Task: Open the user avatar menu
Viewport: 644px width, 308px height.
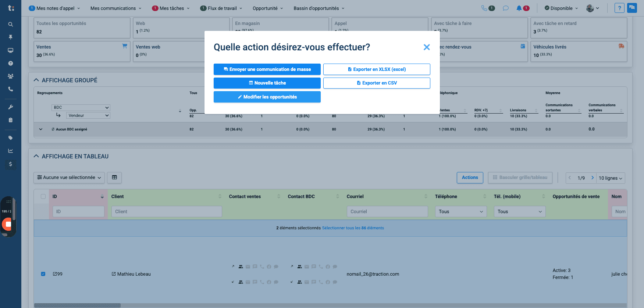Action: tap(593, 8)
